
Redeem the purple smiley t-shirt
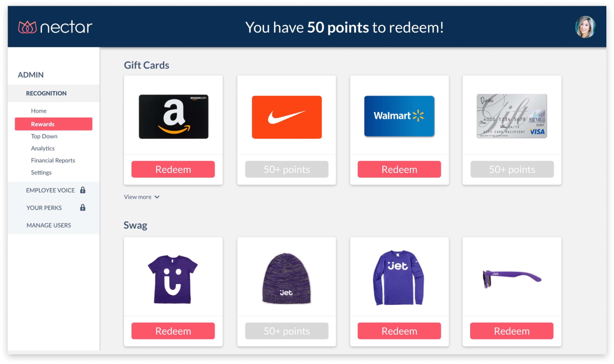click(x=173, y=331)
